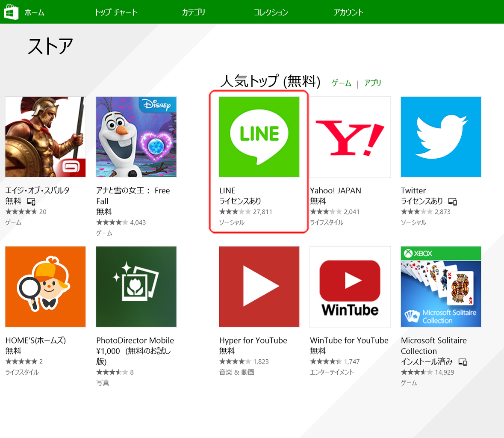Filter popular free list by アプリ
This screenshot has width=504, height=438.
coord(372,83)
